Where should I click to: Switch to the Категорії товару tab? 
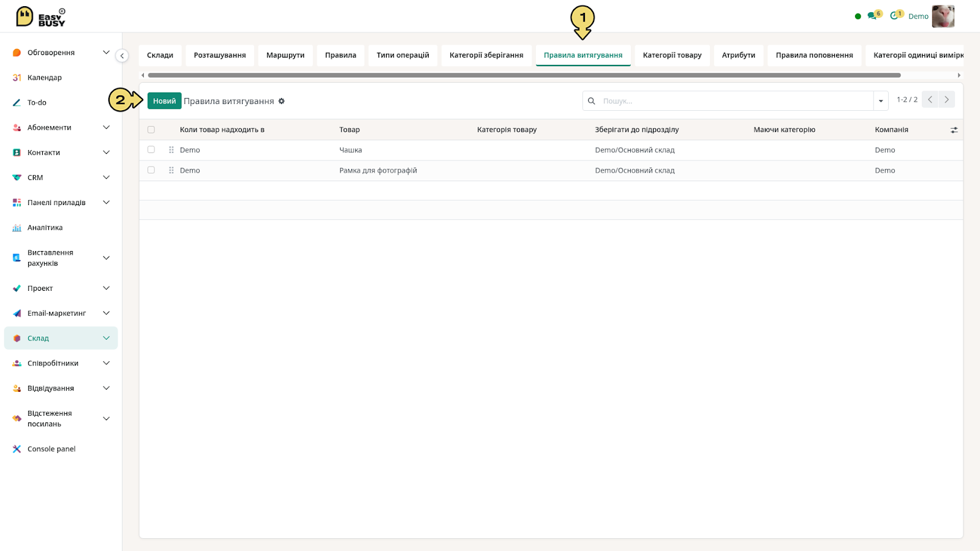(673, 55)
